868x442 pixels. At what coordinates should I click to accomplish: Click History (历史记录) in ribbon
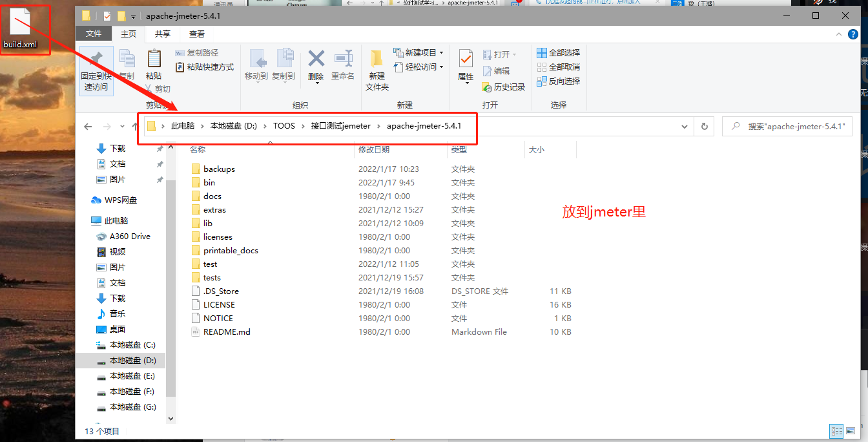tap(503, 87)
